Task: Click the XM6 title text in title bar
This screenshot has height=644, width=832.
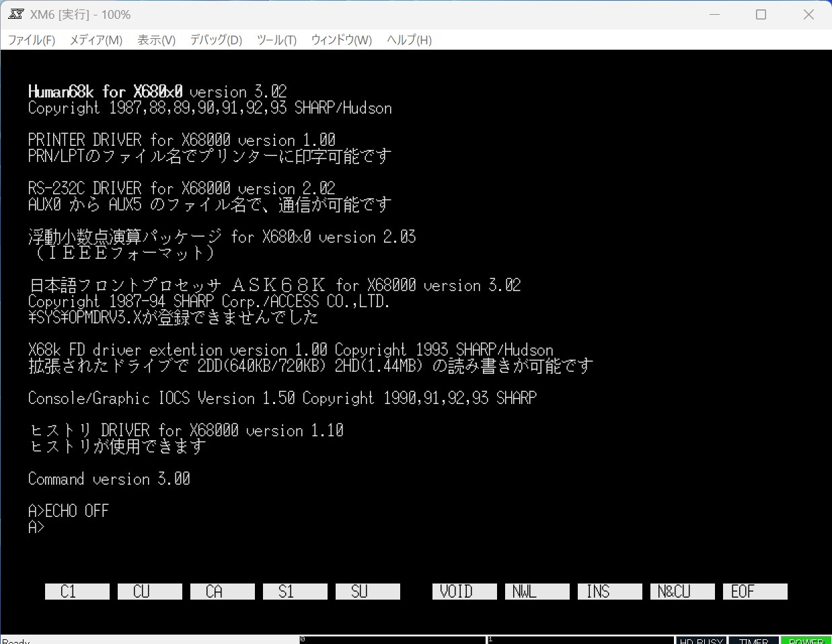Action: [x=81, y=14]
